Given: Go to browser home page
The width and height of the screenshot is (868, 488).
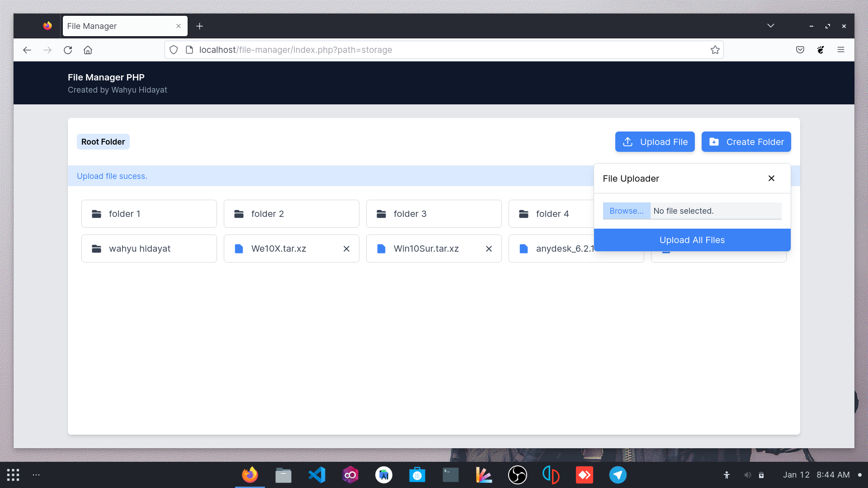Looking at the screenshot, I should pyautogui.click(x=88, y=50).
